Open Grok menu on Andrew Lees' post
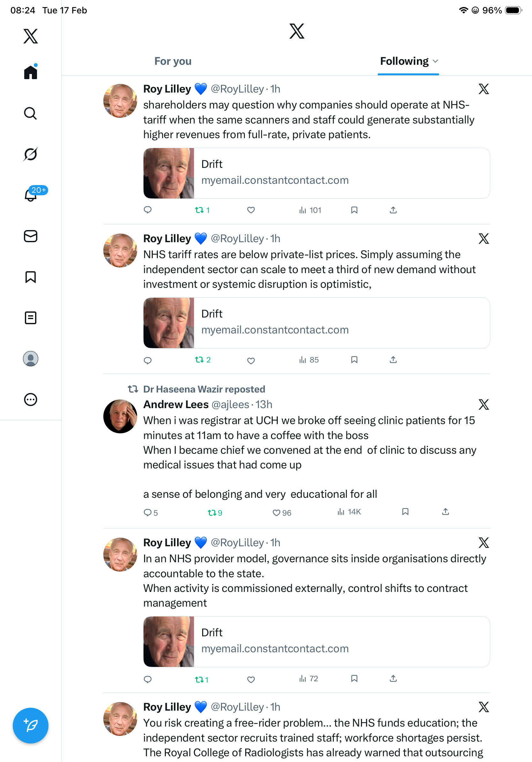The image size is (532, 762). click(483, 404)
